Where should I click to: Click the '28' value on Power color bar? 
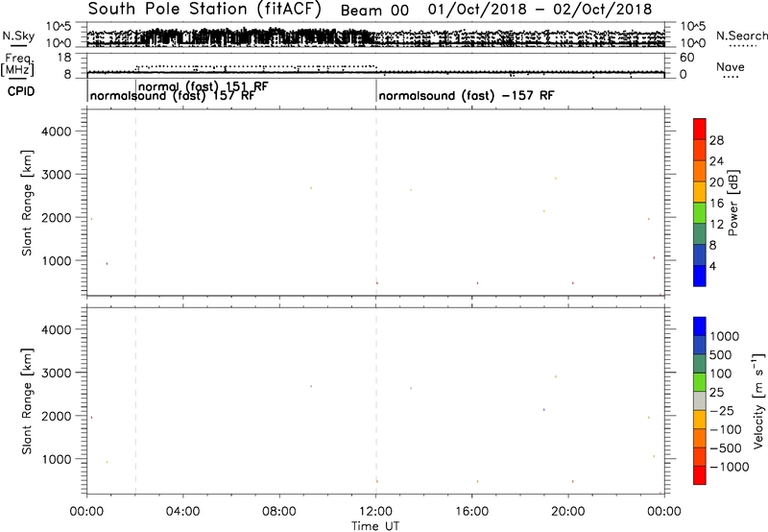pyautogui.click(x=716, y=140)
